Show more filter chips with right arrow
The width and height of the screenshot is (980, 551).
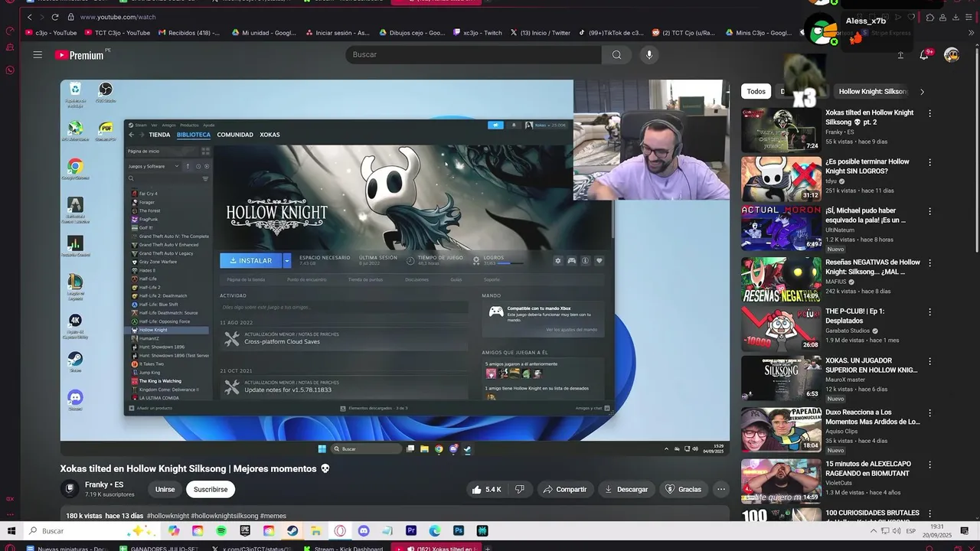coord(922,92)
